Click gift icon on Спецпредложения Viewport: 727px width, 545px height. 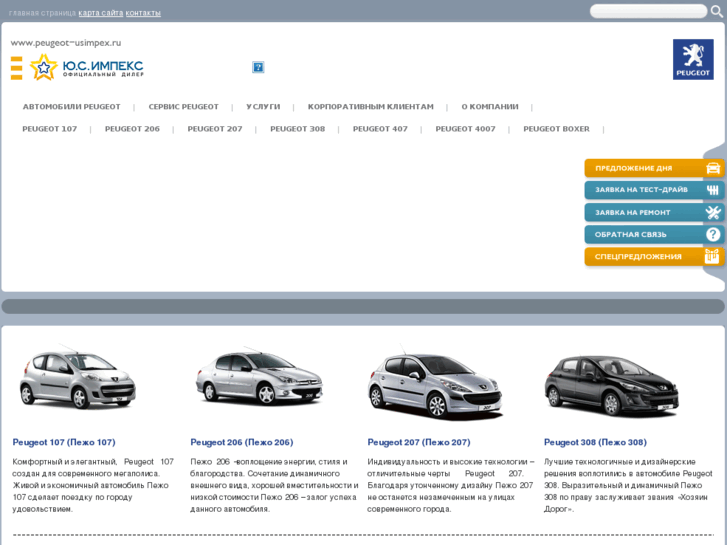(x=712, y=256)
